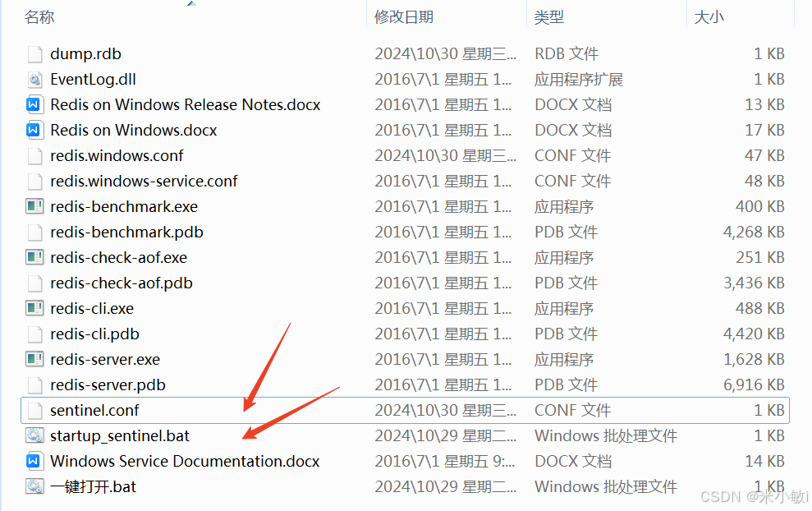This screenshot has width=812, height=511.
Task: Click the modified date of startup_sentinel.bat
Action: (445, 436)
